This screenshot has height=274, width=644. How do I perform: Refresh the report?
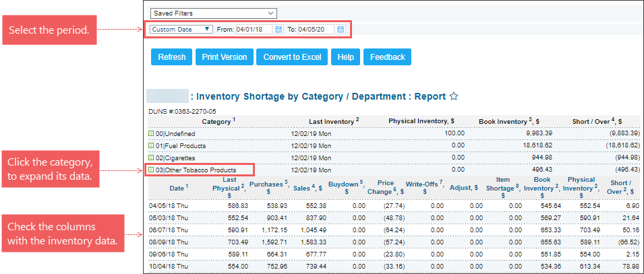click(x=172, y=57)
